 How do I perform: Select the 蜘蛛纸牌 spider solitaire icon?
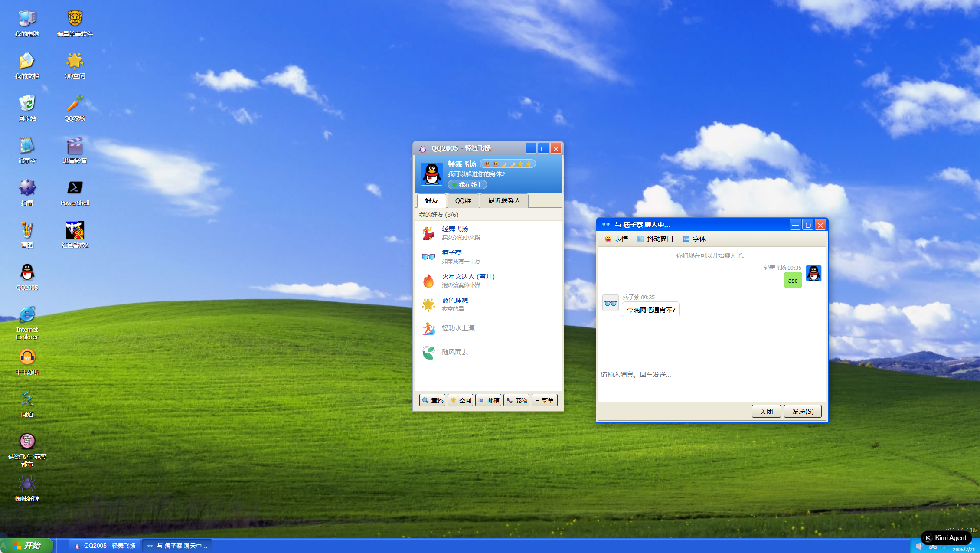point(27,488)
